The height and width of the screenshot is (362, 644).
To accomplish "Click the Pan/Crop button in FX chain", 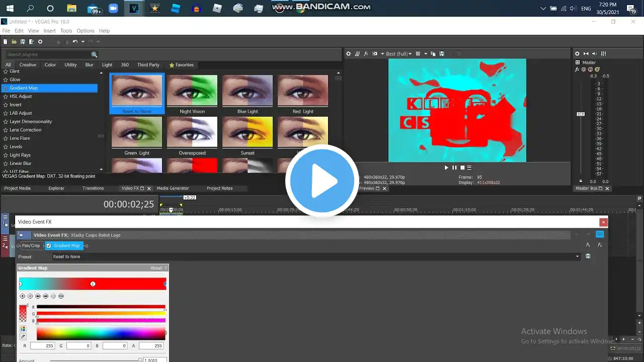I will (31, 246).
